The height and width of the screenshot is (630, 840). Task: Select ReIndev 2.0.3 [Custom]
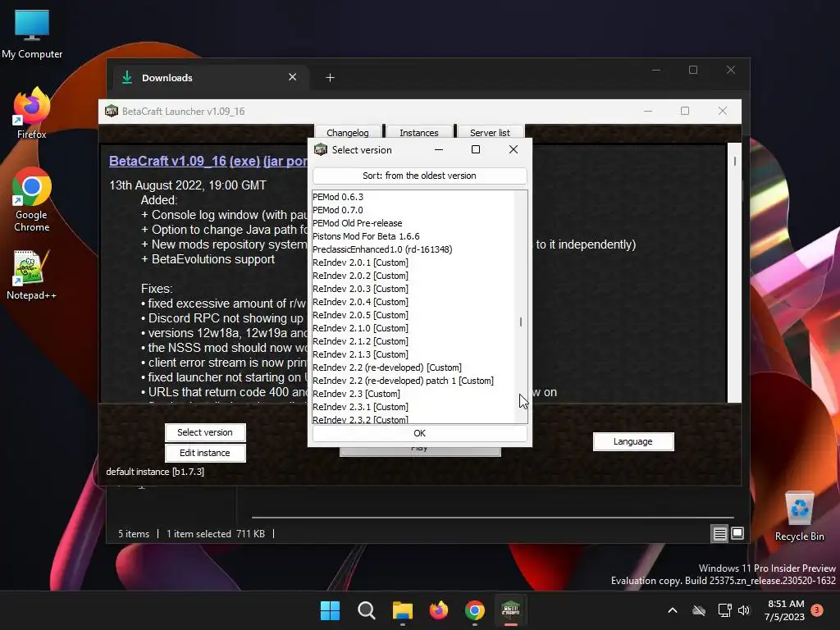pos(413,289)
